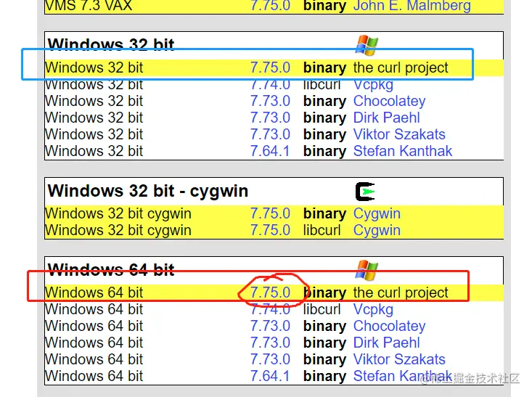Visit Viktor Szakats in the Windows 64 bit section

coord(399,359)
